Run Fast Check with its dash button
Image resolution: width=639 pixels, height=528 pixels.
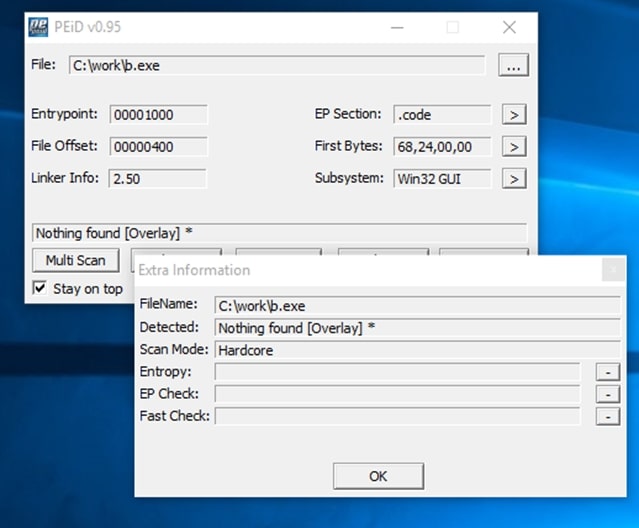(x=608, y=416)
